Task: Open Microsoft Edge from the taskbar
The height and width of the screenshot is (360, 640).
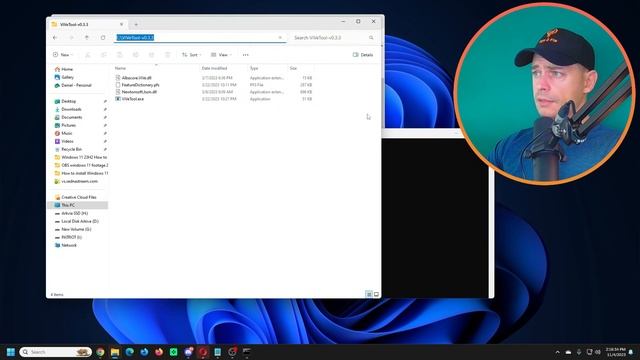Action: 129,352
